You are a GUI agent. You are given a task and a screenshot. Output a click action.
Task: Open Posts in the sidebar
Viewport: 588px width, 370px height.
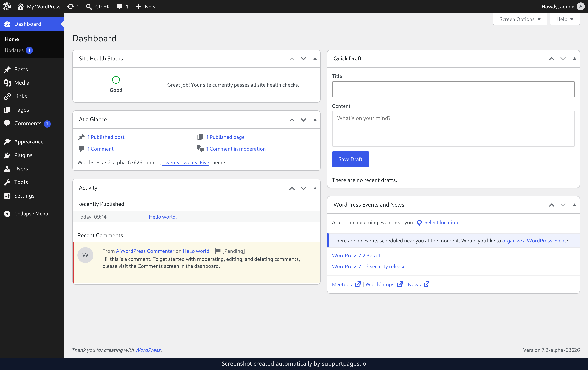(32, 69)
